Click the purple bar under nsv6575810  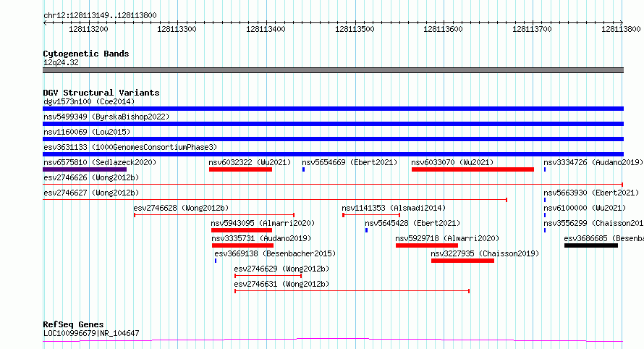pyautogui.click(x=85, y=169)
